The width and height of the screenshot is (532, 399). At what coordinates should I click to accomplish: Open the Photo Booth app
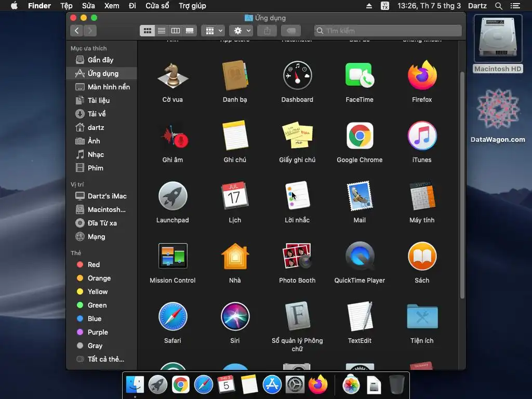point(297,256)
